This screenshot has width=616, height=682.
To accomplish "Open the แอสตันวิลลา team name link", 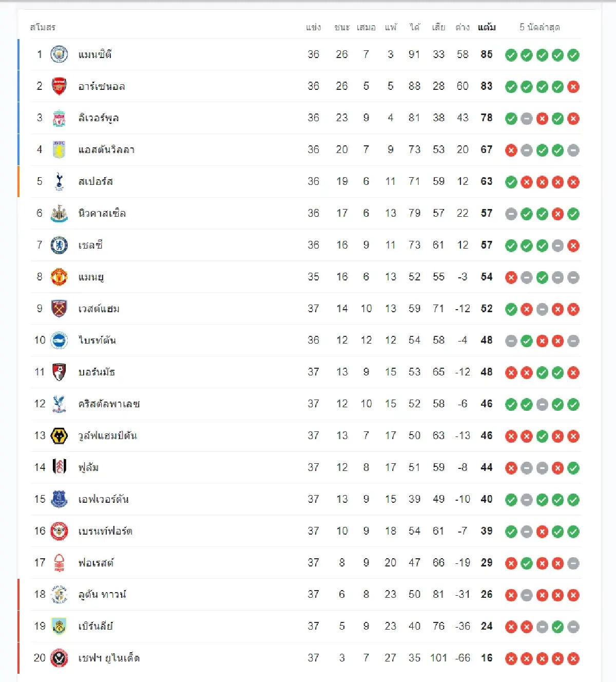I will tap(106, 150).
